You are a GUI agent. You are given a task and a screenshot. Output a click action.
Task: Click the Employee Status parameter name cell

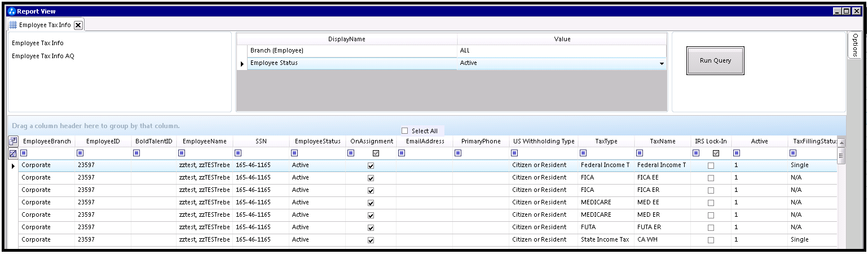coord(352,63)
